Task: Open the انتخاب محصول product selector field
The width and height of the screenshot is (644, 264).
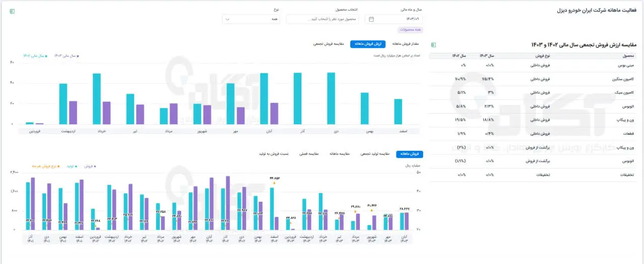Action: click(322, 19)
